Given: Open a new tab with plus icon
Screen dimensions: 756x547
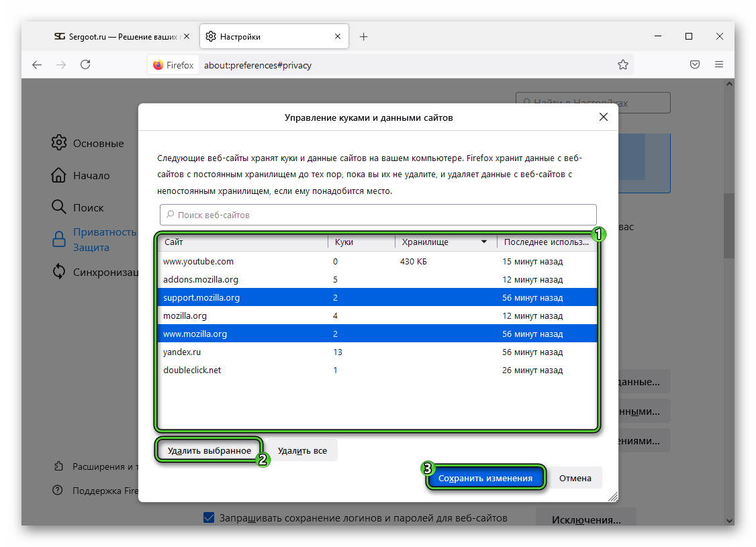Looking at the screenshot, I should pyautogui.click(x=363, y=37).
